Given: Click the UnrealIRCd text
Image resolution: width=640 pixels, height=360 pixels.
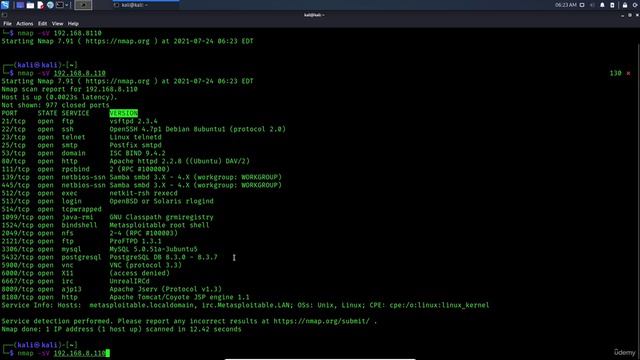Looking at the screenshot, I should click(129, 281).
